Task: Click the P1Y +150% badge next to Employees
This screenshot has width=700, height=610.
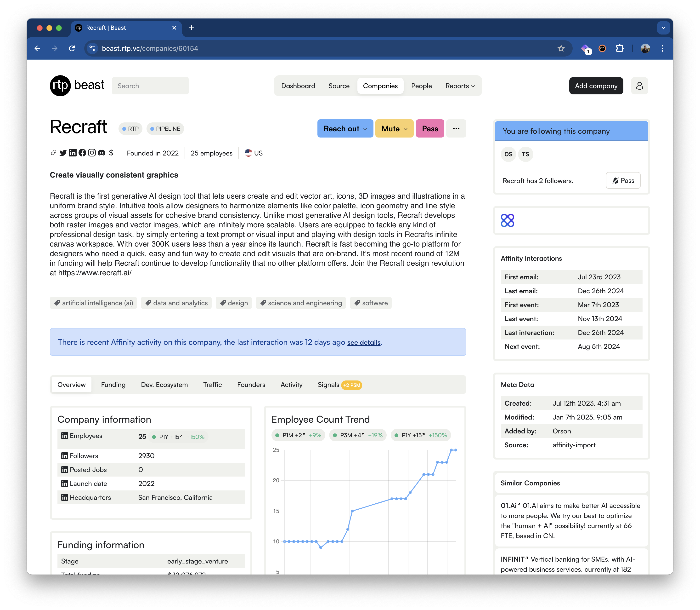Action: coord(178,437)
